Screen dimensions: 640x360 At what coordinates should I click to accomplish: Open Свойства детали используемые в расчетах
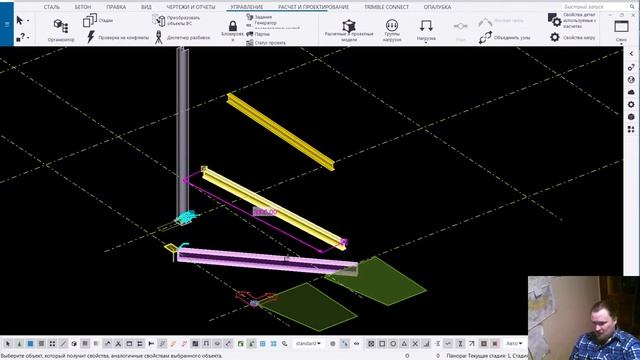pos(571,20)
